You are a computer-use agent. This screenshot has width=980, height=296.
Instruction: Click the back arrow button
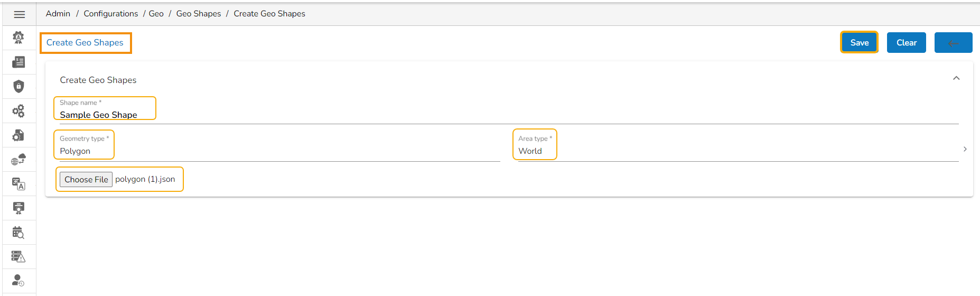point(953,43)
